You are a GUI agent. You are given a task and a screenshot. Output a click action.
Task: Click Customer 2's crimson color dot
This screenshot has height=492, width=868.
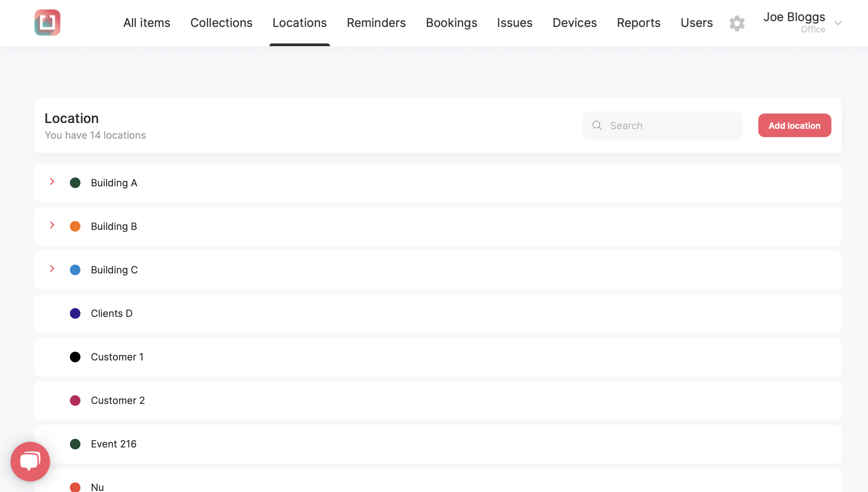[x=75, y=400]
